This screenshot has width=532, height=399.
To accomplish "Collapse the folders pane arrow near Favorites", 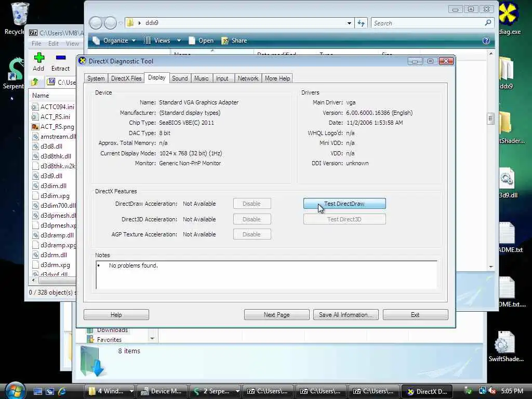I will click(152, 338).
